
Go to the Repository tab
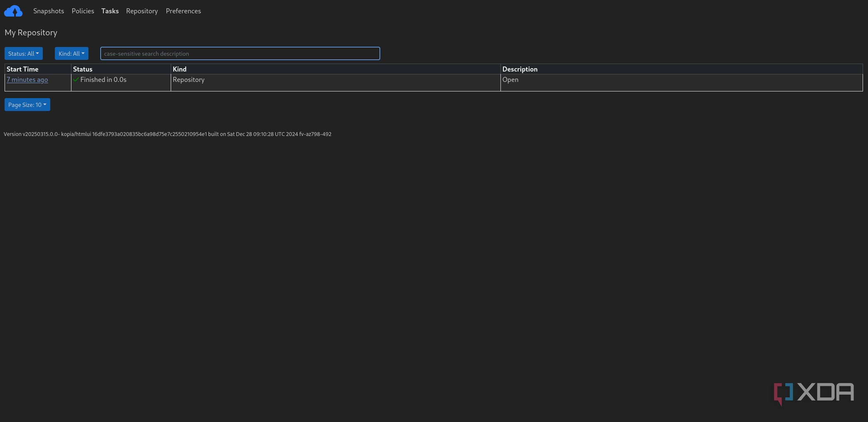[x=142, y=11]
